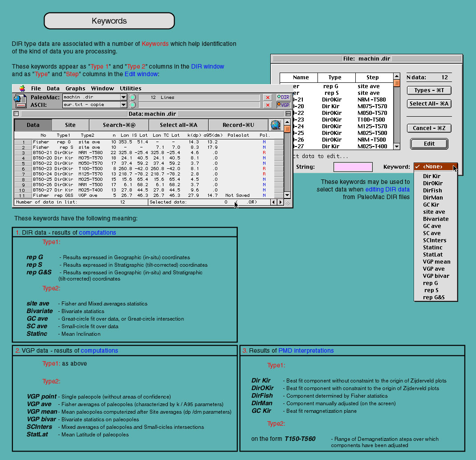Click the green indicator beside eur.txt - copie
Screen dimensions: 476x460
coord(133,105)
